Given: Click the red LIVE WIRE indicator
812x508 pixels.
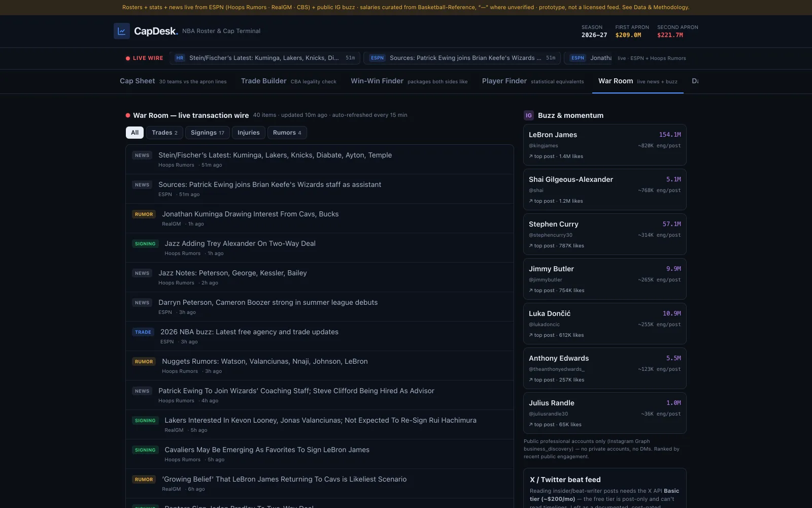Looking at the screenshot, I should [145, 58].
